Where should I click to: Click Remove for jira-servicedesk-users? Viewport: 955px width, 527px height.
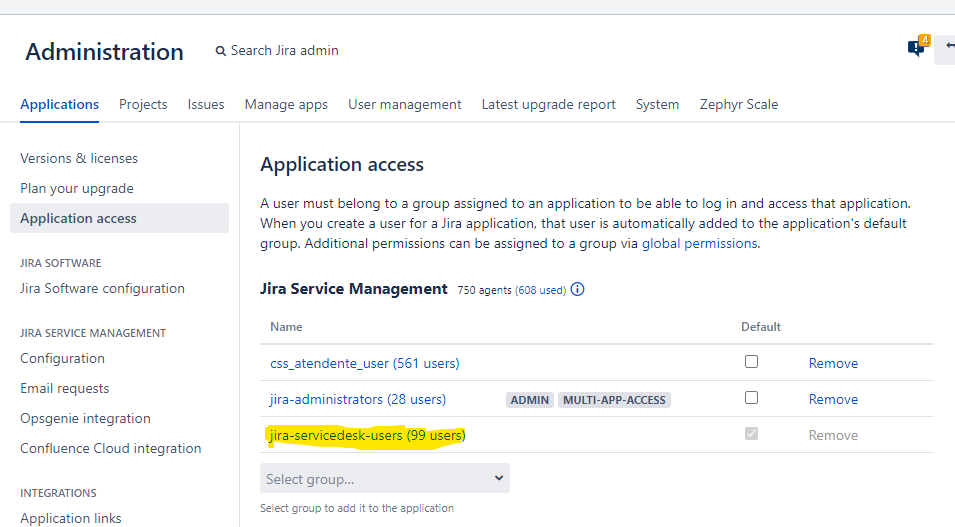(833, 435)
